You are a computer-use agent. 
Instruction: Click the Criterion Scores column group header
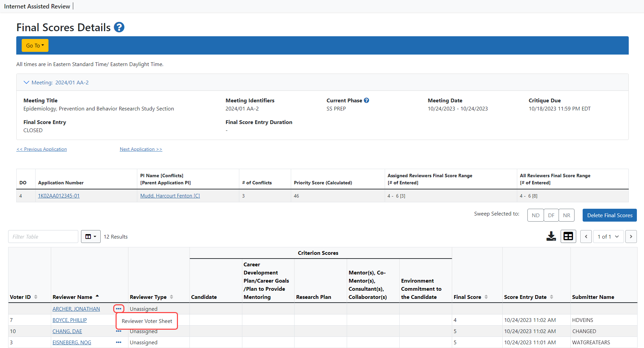click(318, 253)
